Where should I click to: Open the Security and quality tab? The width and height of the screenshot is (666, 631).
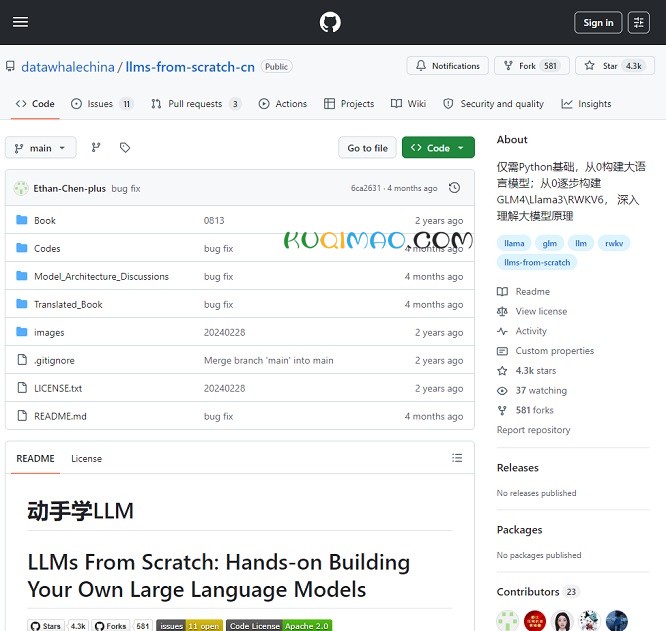(493, 104)
